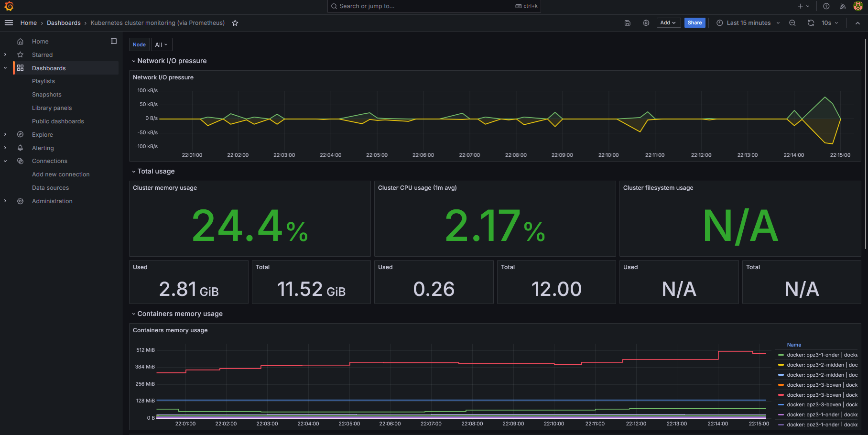Screen dimensions: 868x435
Task: Expand the Alerting sidebar section
Action: point(5,148)
